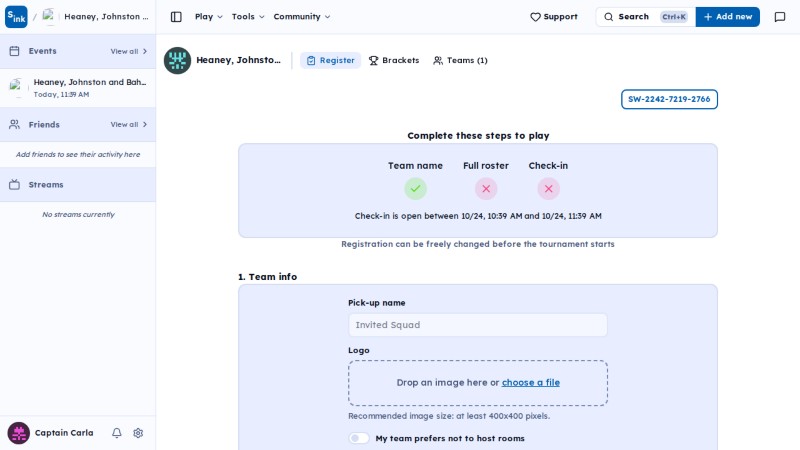800x450 pixels.
Task: Click the Friends people icon
Action: coord(14,124)
